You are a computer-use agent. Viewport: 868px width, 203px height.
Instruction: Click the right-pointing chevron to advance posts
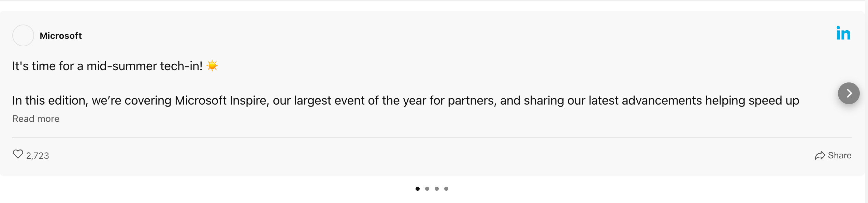[849, 93]
